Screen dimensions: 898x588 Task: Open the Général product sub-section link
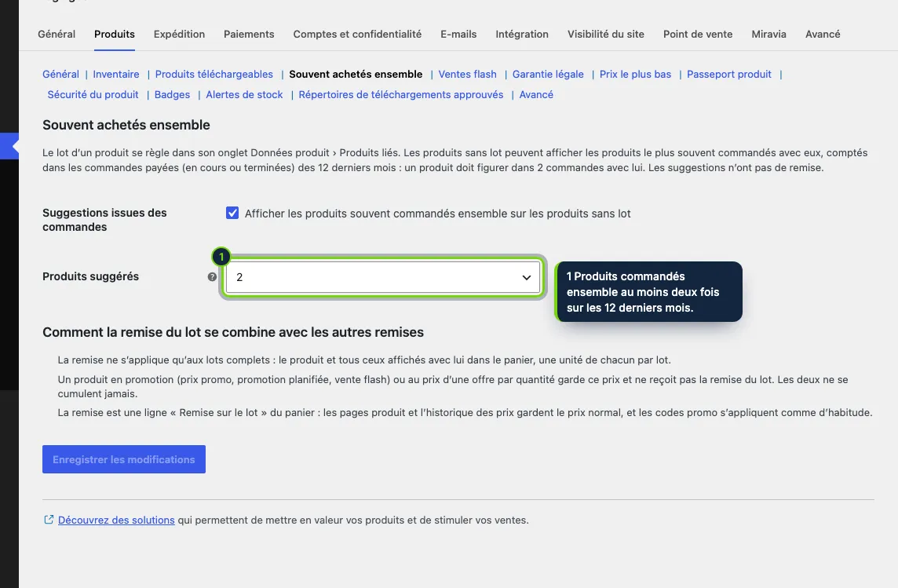[x=60, y=74]
